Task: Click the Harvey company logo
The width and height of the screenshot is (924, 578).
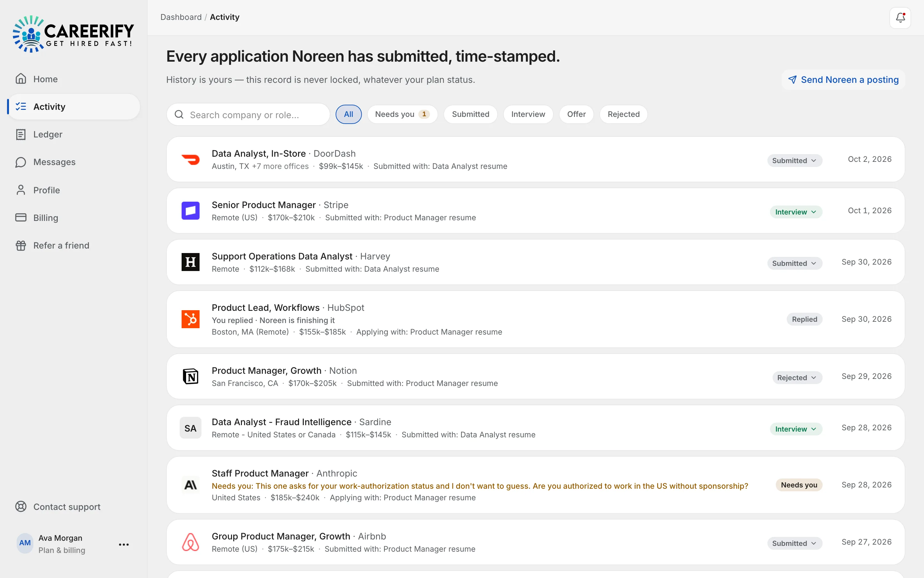Action: 191,262
